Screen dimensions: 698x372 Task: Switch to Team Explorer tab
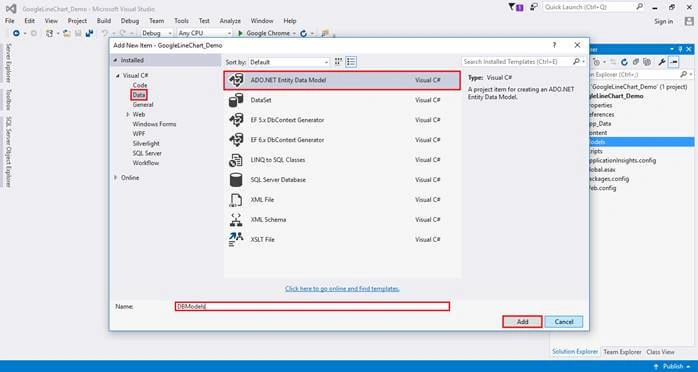[622, 352]
